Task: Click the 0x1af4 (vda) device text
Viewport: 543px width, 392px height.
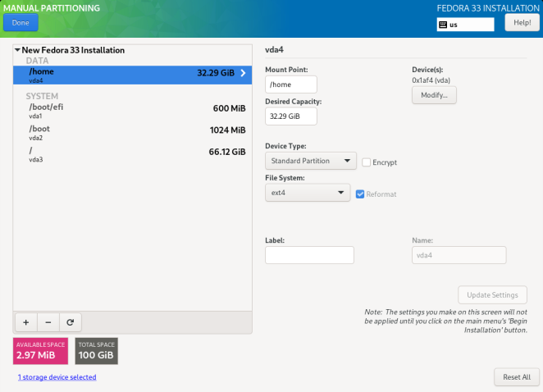Action: point(431,80)
